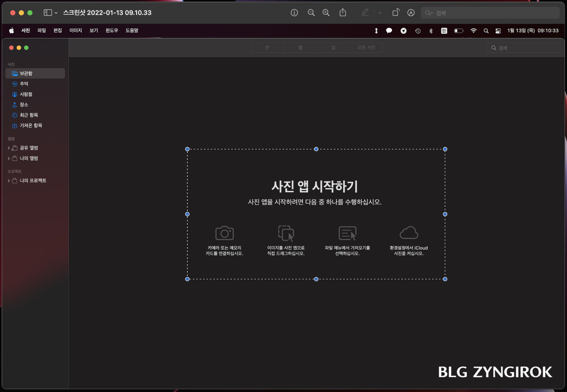
Task: Open Spotlight search from the menu bar
Action: pyautogui.click(x=486, y=31)
